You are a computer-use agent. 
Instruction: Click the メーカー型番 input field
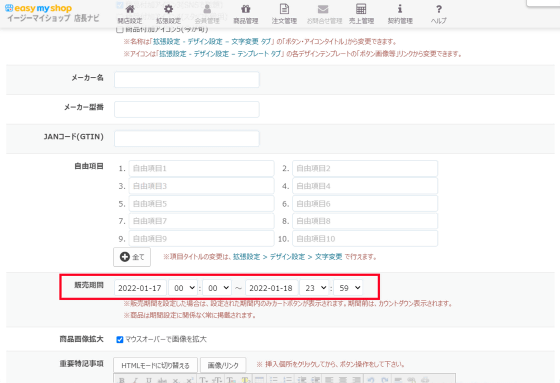coord(187,109)
